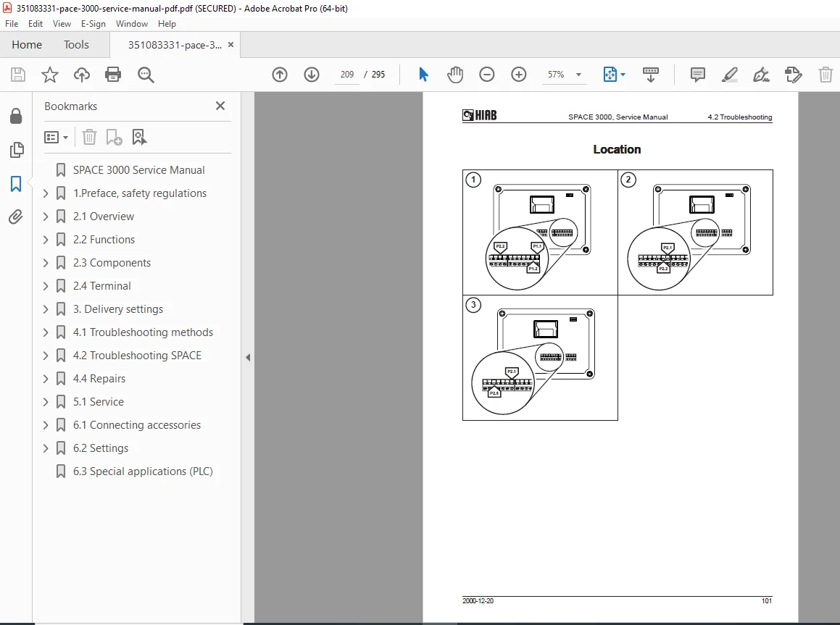This screenshot has width=840, height=625.
Task: Expand the 2.3 Components bookmark
Action: 46,263
